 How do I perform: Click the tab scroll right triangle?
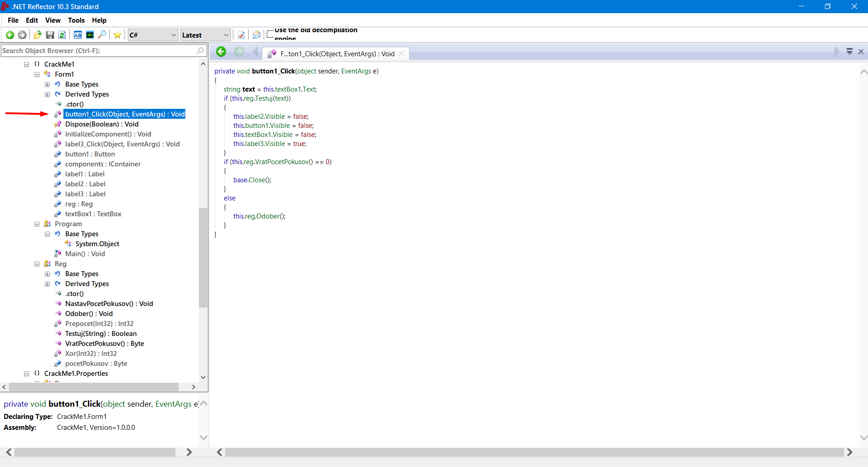837,52
